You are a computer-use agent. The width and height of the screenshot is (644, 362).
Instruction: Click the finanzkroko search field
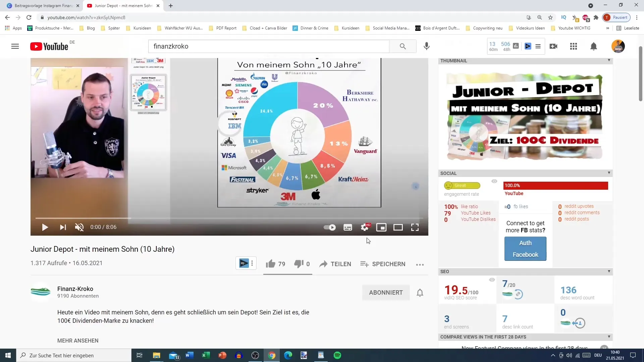(269, 46)
